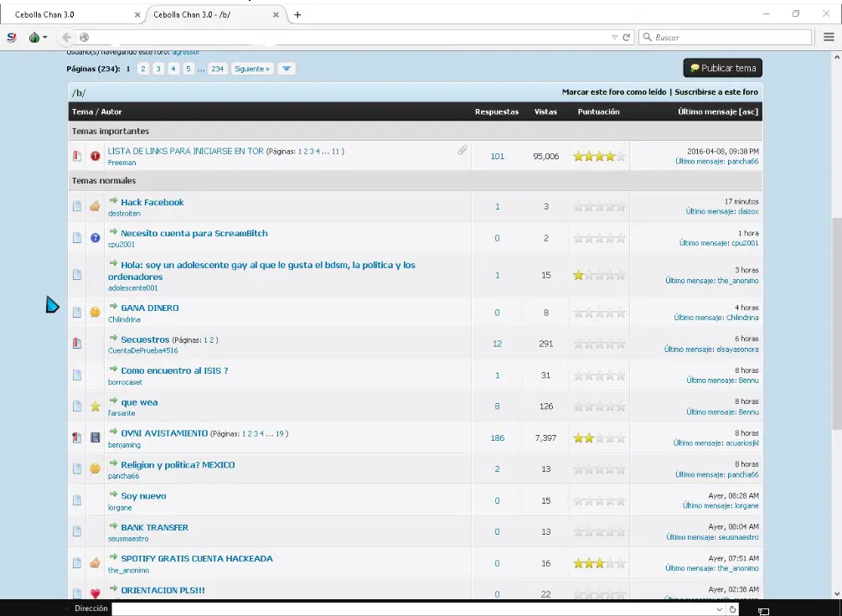Image resolution: width=842 pixels, height=616 pixels.
Task: Select the Cebolla Chan 3.0 - /b/ tab
Action: 214,14
